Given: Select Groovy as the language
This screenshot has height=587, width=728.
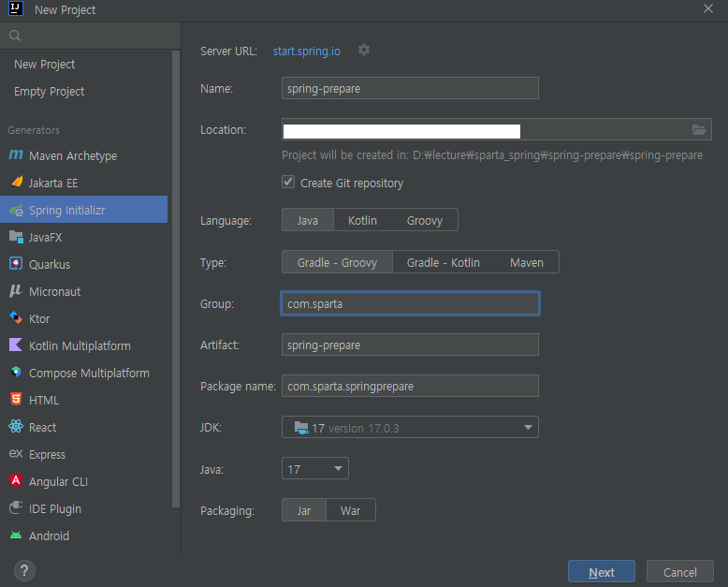Looking at the screenshot, I should pos(425,220).
